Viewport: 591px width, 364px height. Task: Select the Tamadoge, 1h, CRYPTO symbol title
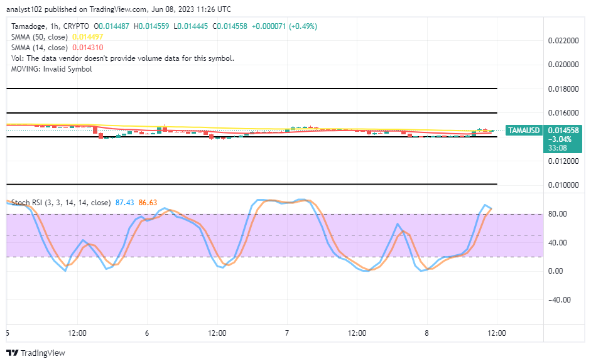pos(50,26)
